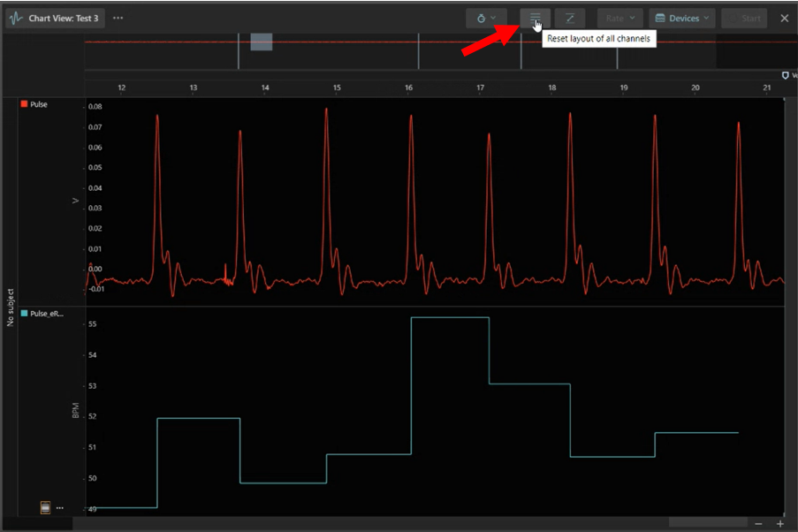798x532 pixels.
Task: Click the zoom in plus icon at bottom right
Action: coord(779,523)
